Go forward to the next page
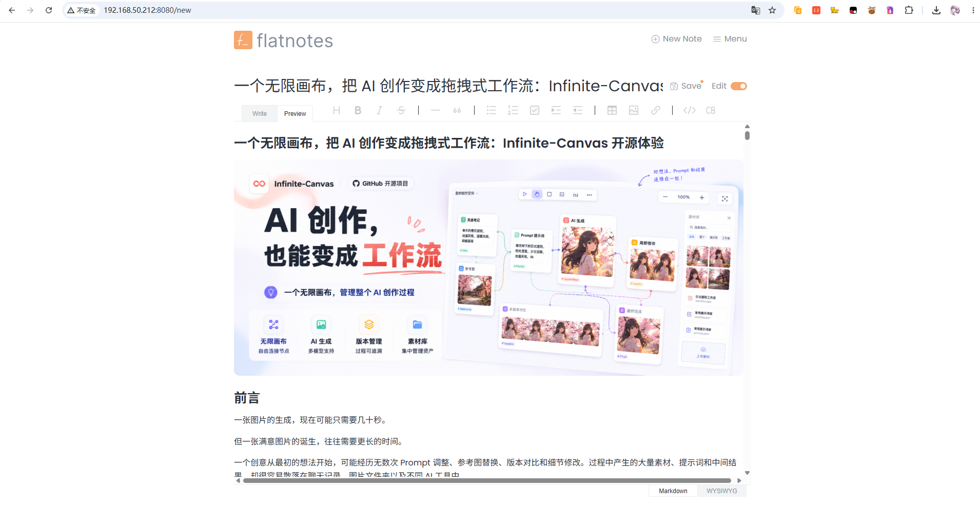 pyautogui.click(x=30, y=10)
